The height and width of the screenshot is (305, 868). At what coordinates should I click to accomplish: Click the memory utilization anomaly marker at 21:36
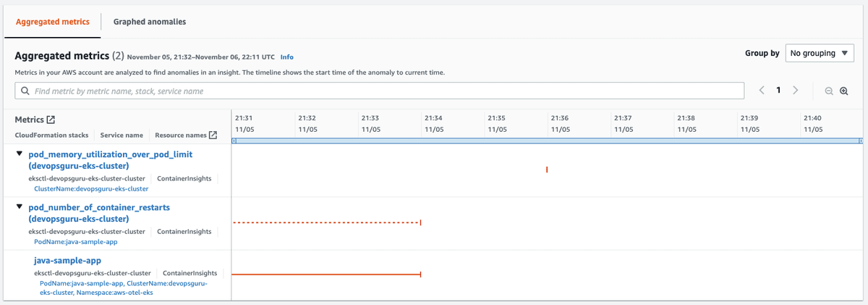[547, 170]
